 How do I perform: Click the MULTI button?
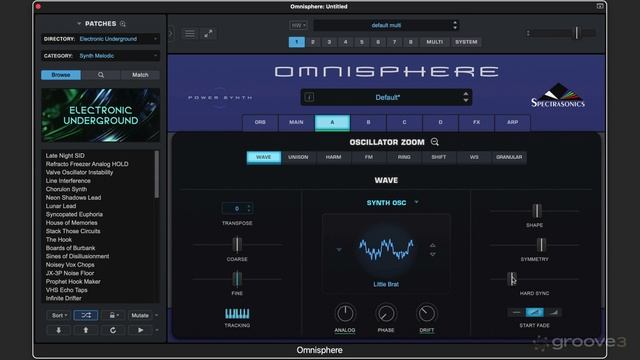coord(434,42)
